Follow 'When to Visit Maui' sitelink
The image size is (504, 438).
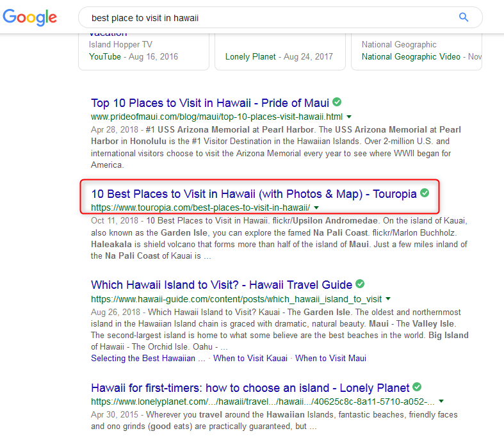click(330, 359)
